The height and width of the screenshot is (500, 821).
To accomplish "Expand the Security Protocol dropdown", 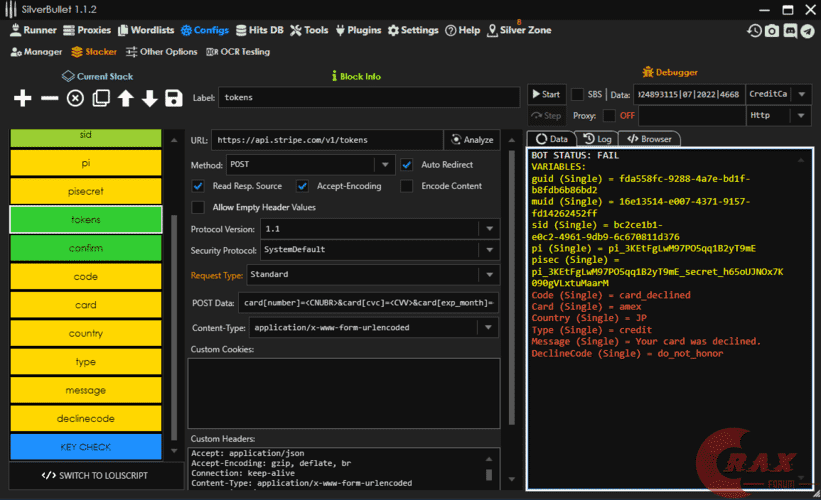I will pyautogui.click(x=489, y=250).
